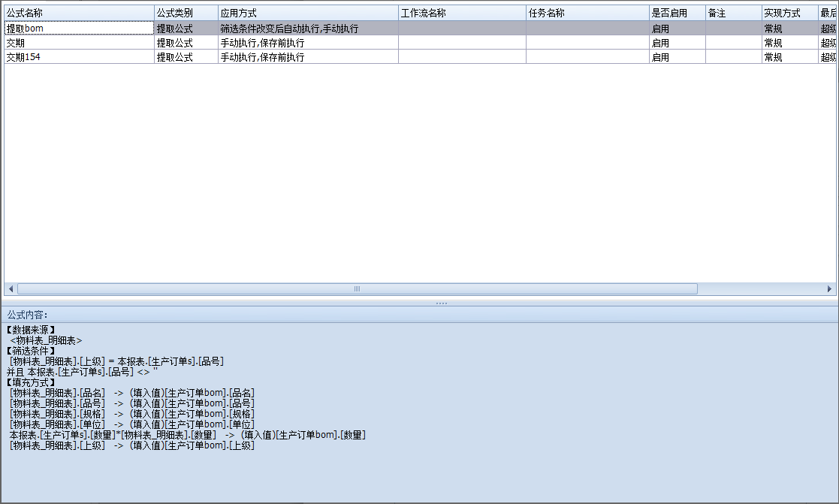
Task: Sort by the 公式名称 column header
Action: (x=79, y=14)
